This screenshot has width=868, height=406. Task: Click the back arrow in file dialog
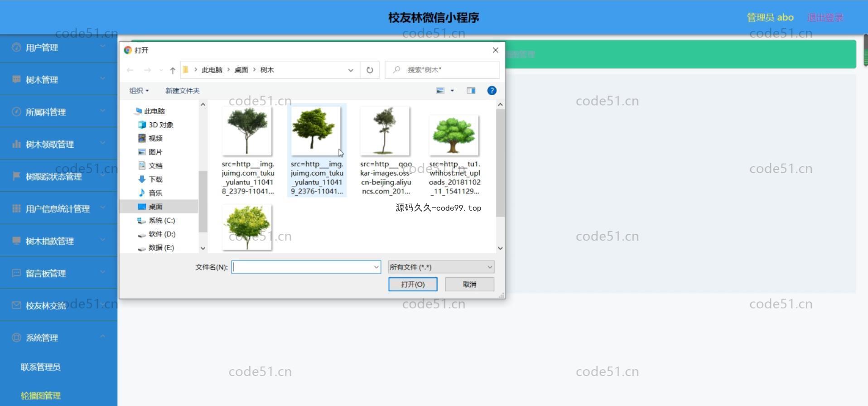(x=130, y=70)
